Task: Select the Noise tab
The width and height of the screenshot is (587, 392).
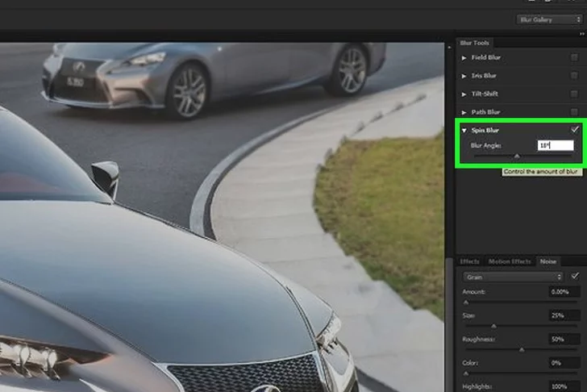Action: point(548,261)
